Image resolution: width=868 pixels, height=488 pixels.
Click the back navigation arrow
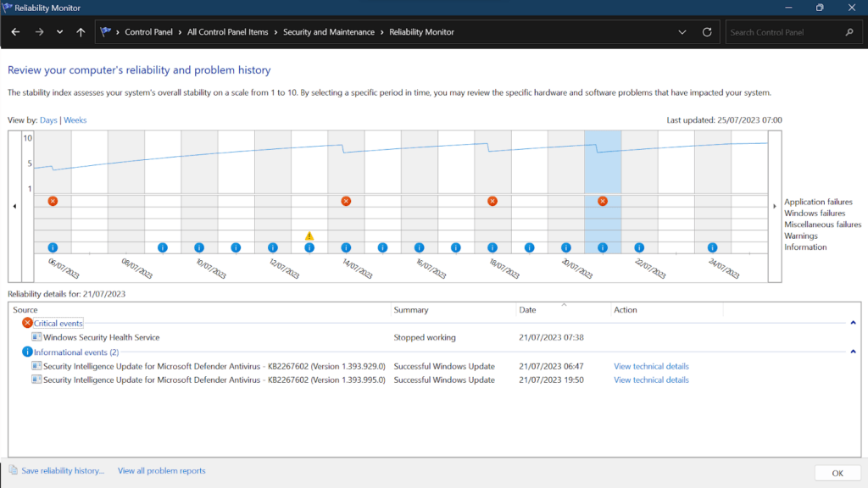14,31
